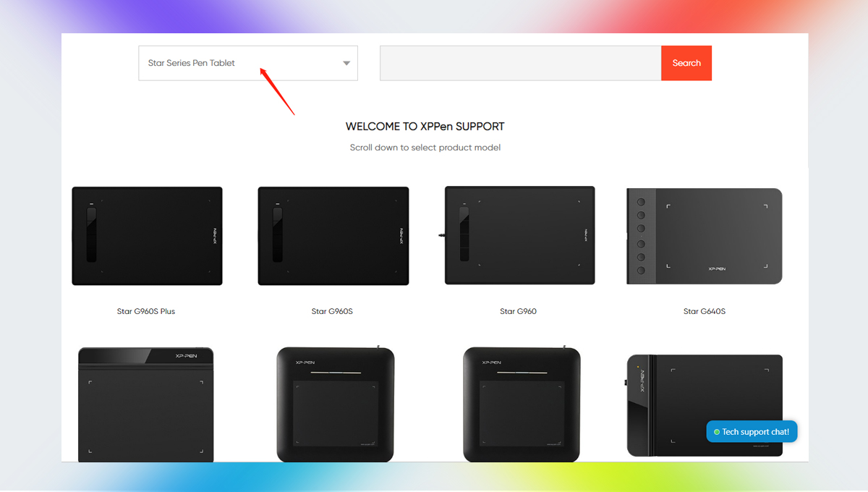
Task: Select the Star G640S tablet image
Action: pyautogui.click(x=704, y=236)
